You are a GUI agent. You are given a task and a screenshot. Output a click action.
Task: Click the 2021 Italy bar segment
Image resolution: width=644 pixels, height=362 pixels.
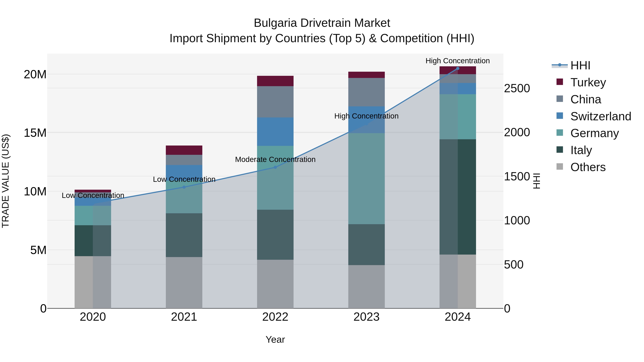[184, 235]
